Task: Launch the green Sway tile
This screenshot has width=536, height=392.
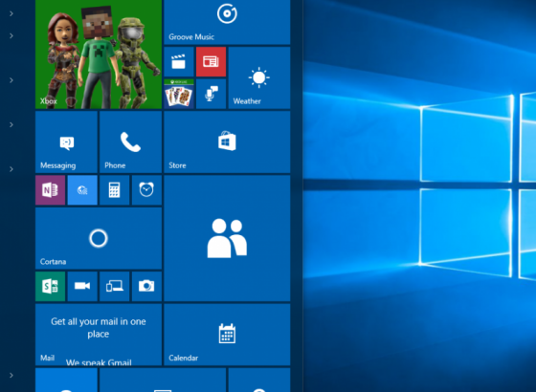Action: (x=50, y=287)
